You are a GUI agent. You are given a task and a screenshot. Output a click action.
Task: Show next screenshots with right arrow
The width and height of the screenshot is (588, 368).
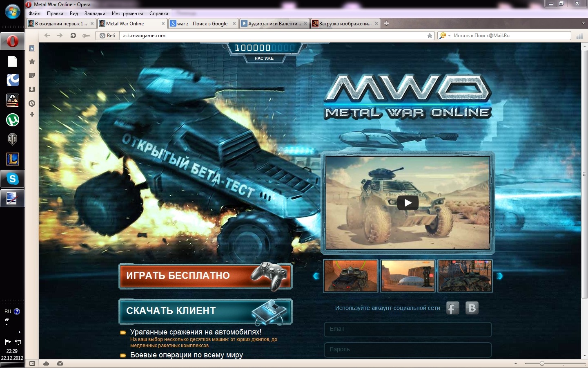click(x=500, y=276)
